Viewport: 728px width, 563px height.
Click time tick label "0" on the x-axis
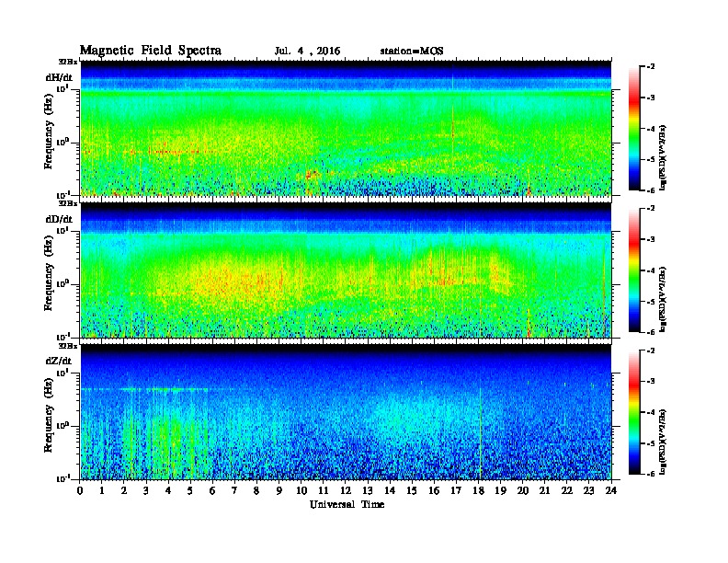pos(80,491)
